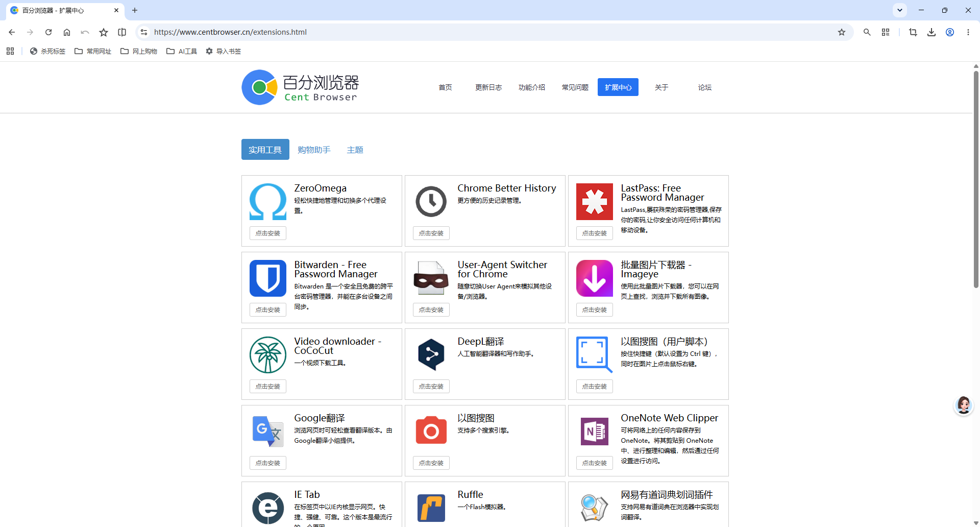Install LastPass via 点击安装 button
The height and width of the screenshot is (527, 980).
pos(595,233)
